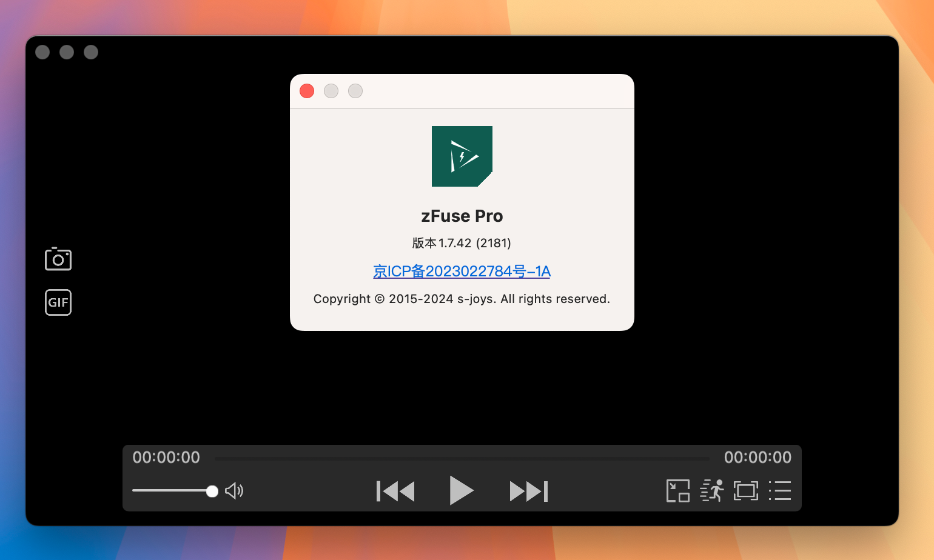934x560 pixels.
Task: Skip to the previous track
Action: click(x=395, y=491)
